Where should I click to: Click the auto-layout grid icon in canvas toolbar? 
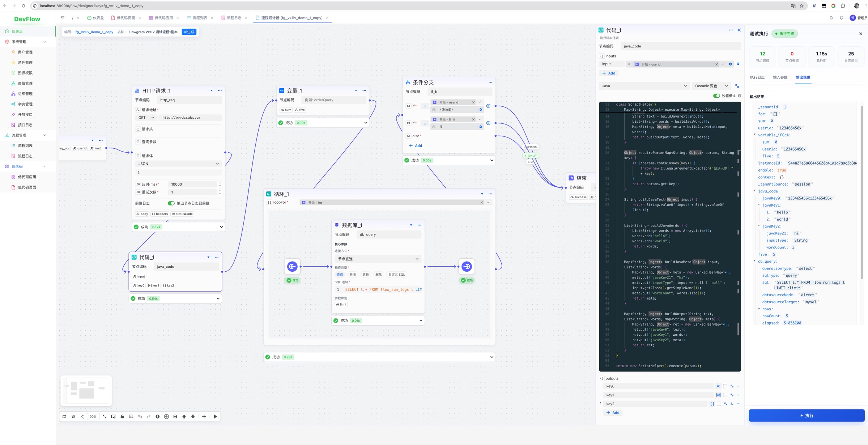point(73,417)
